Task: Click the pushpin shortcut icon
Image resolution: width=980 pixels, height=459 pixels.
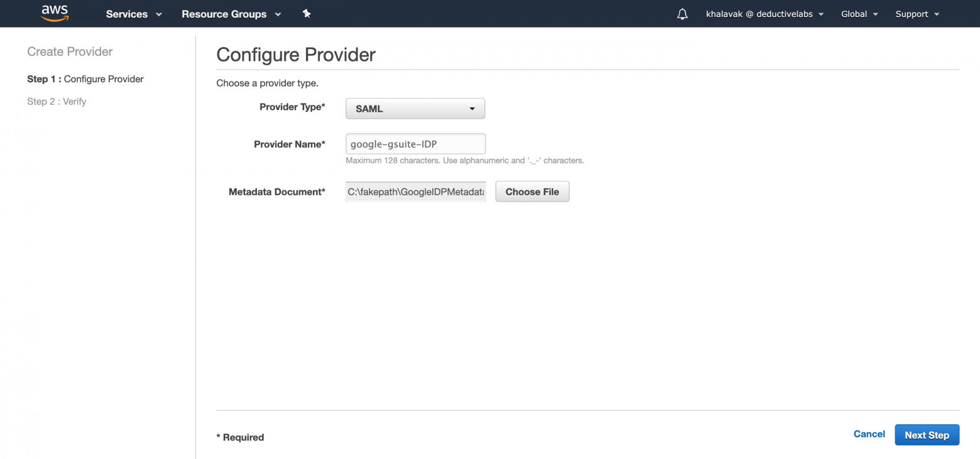Action: (307, 13)
